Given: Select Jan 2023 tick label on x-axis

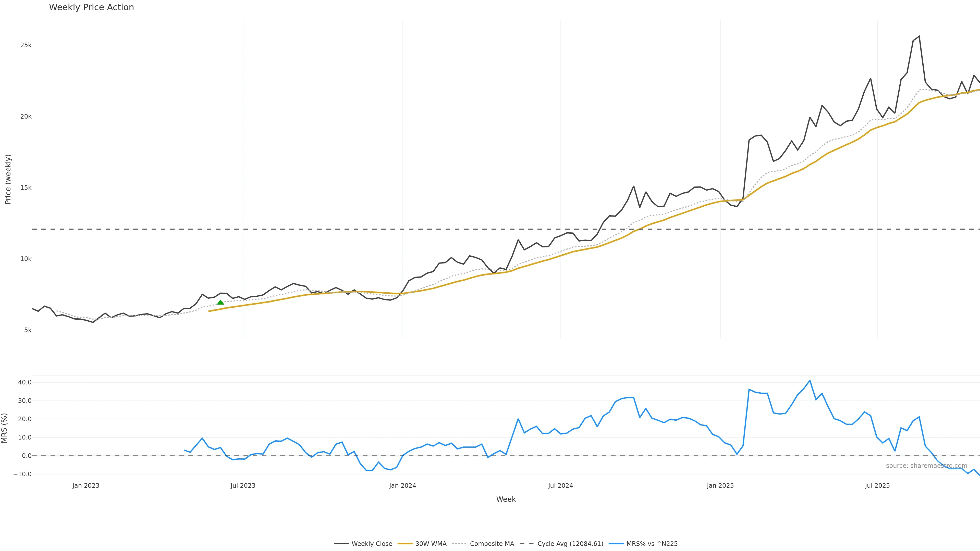Looking at the screenshot, I should tap(85, 486).
